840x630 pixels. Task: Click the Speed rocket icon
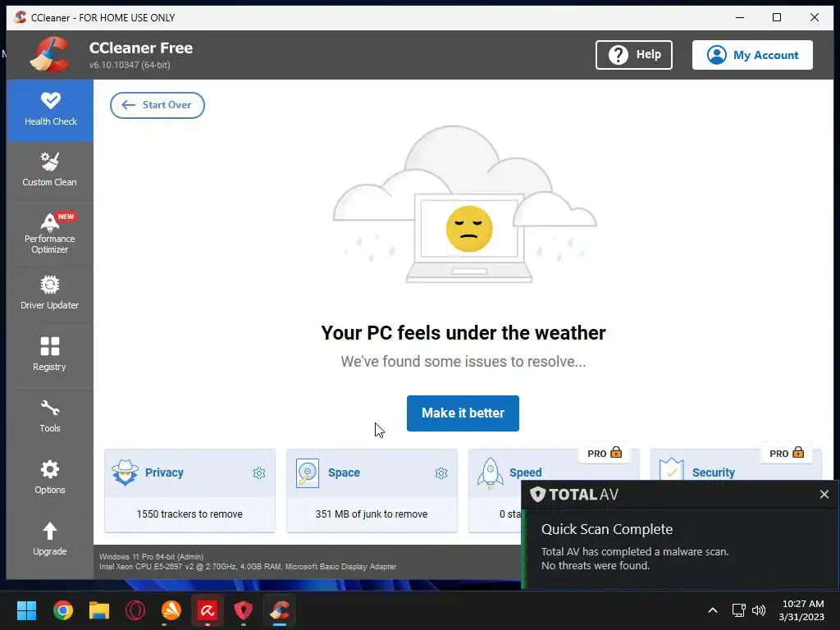pos(491,473)
